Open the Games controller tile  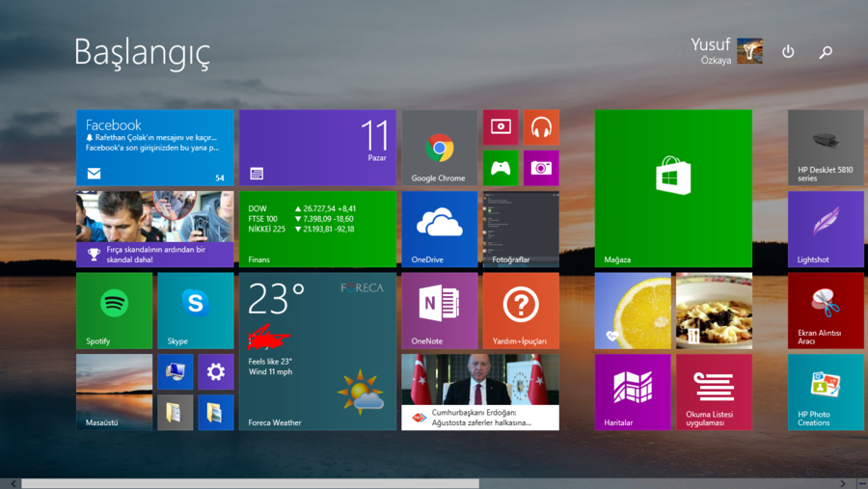[501, 168]
